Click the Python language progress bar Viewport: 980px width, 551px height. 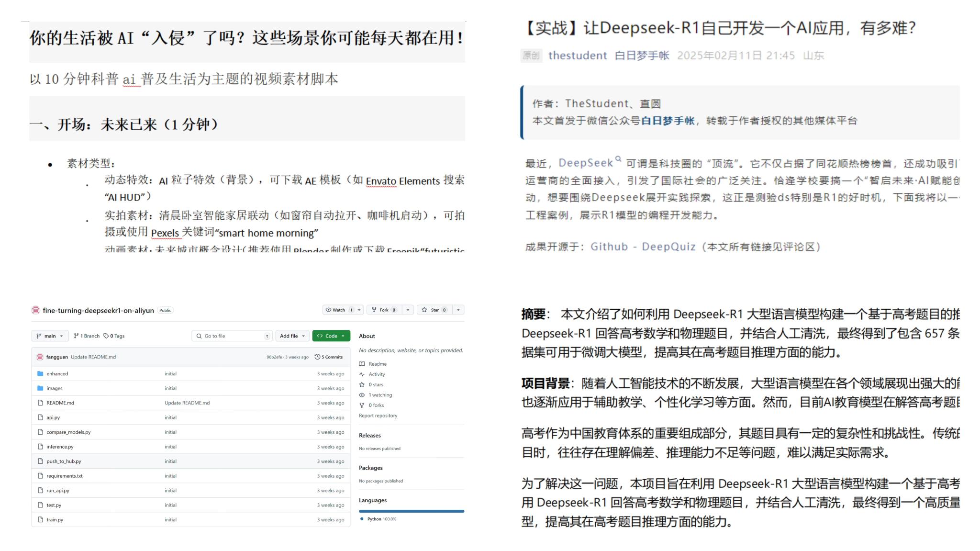click(x=412, y=511)
